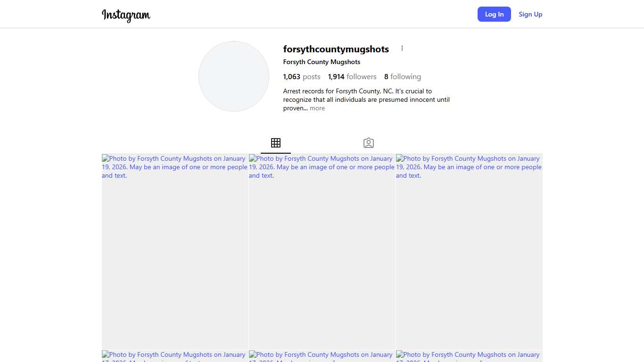Expand the bio with the "more" link
Screen dimensions: 644x362
(317, 108)
